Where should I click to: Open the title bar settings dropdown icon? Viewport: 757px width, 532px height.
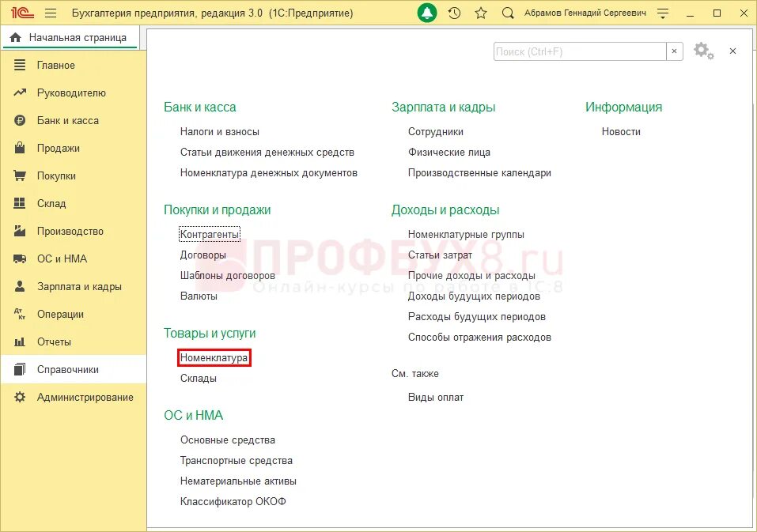pyautogui.click(x=663, y=13)
